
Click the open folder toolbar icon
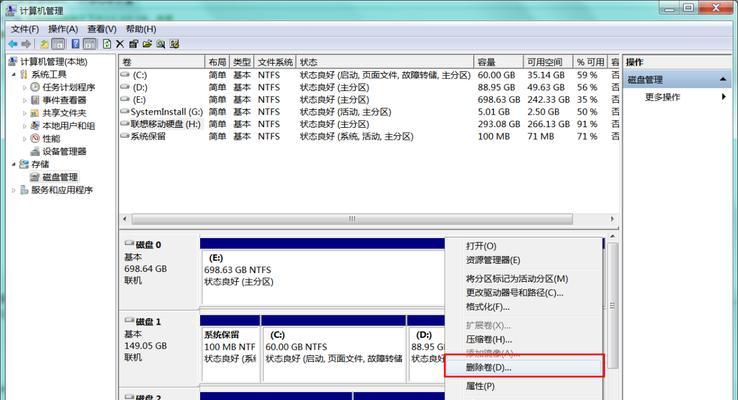point(147,44)
